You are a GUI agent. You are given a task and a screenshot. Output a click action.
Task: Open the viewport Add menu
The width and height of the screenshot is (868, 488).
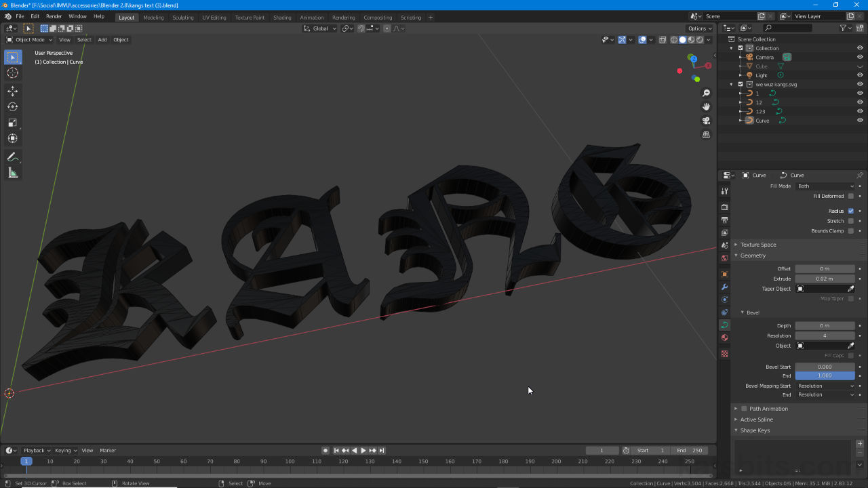pos(102,40)
